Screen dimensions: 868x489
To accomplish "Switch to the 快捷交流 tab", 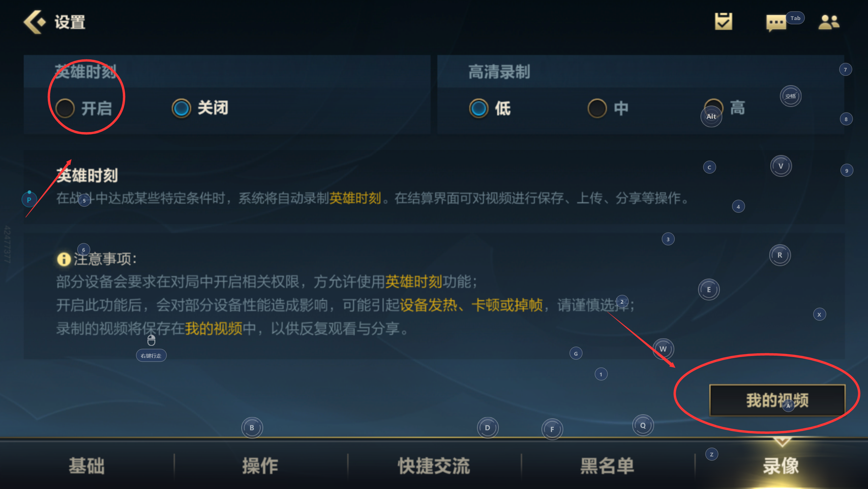I will point(434,466).
